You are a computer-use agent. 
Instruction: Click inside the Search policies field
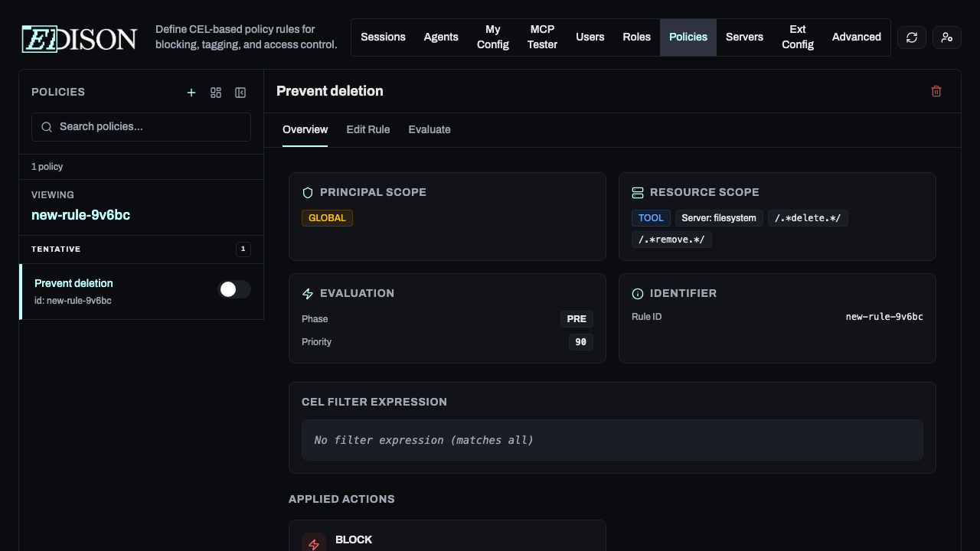[x=141, y=126]
